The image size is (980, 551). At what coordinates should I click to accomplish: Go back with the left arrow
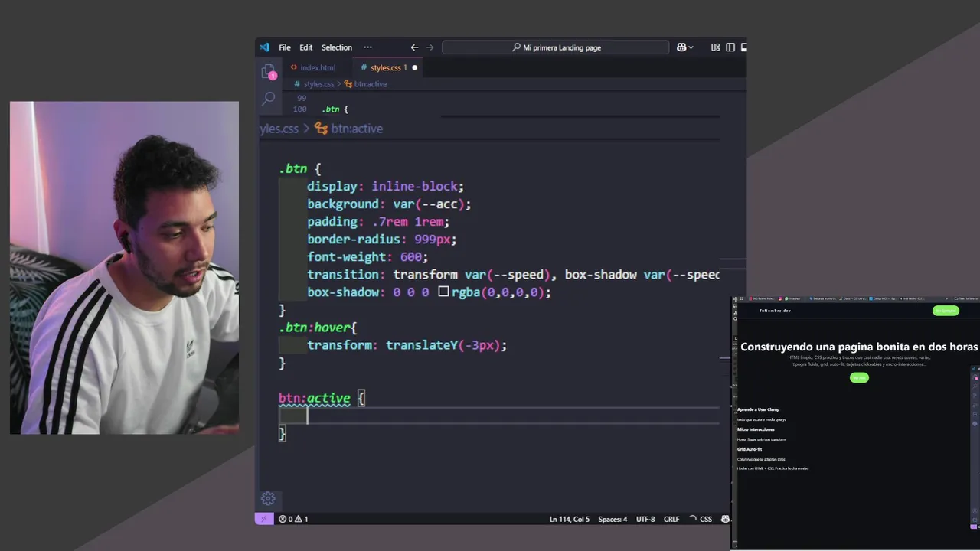(x=414, y=47)
